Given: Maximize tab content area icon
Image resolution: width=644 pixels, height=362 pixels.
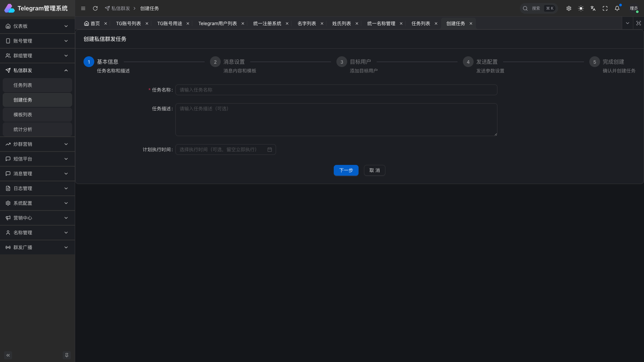Looking at the screenshot, I should [x=639, y=23].
